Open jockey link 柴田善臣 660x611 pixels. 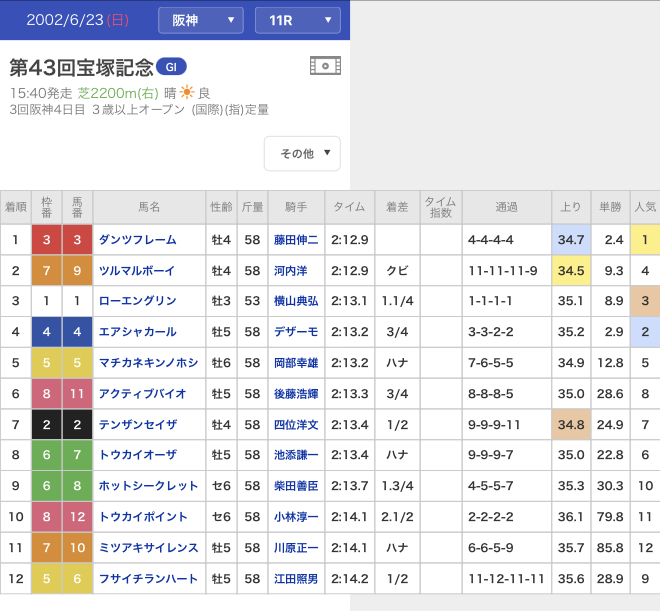(296, 486)
